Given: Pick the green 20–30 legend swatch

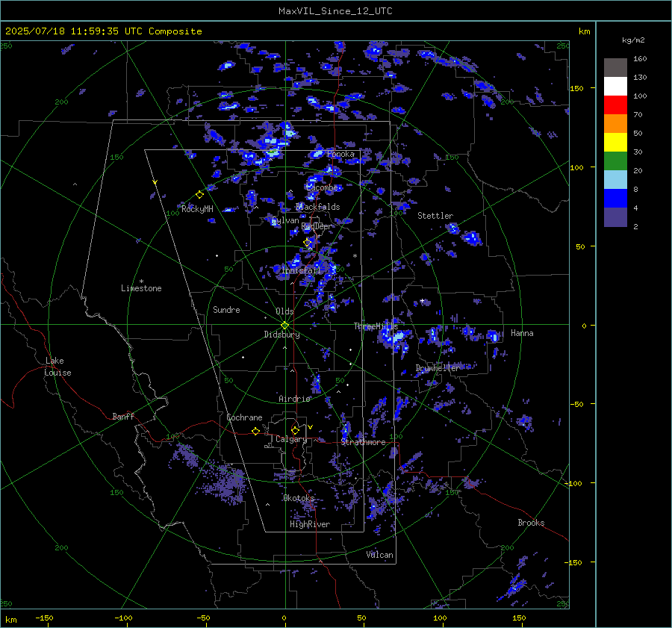Looking at the screenshot, I should 615,161.
